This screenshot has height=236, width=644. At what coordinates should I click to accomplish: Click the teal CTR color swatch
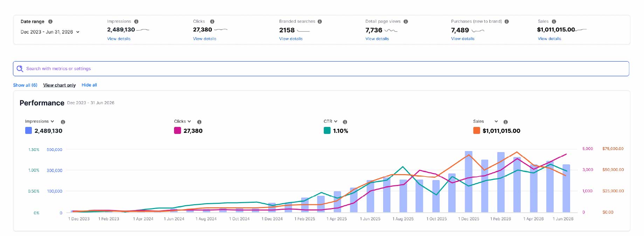(x=327, y=130)
